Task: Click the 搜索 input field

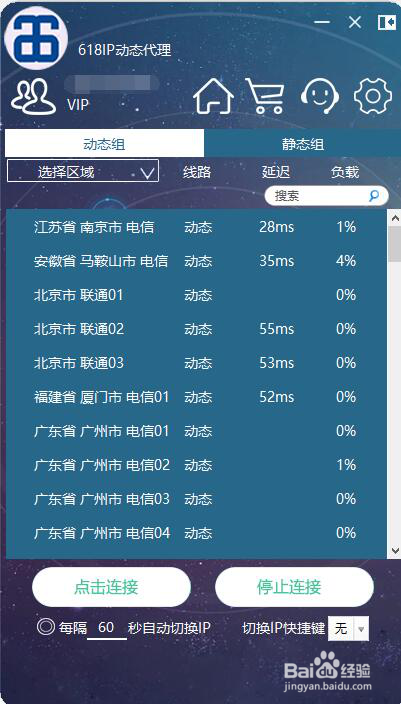Action: pos(326,196)
